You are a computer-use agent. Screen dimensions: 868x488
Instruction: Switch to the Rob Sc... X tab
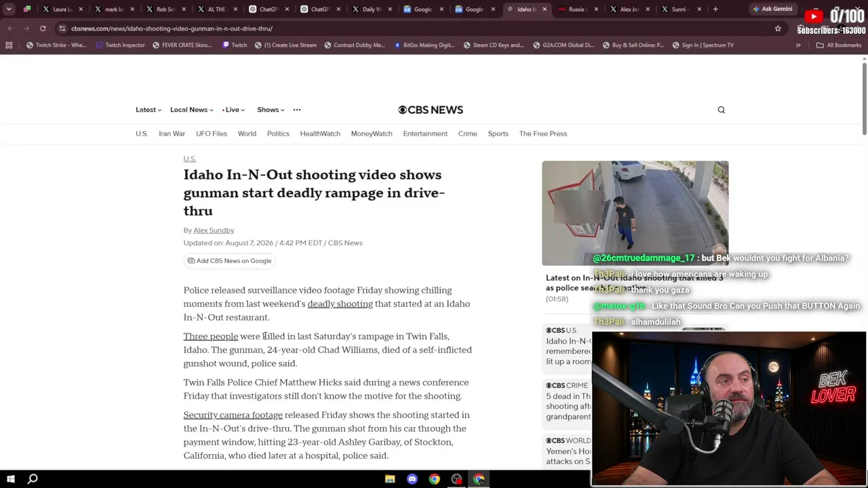pyautogui.click(x=165, y=9)
